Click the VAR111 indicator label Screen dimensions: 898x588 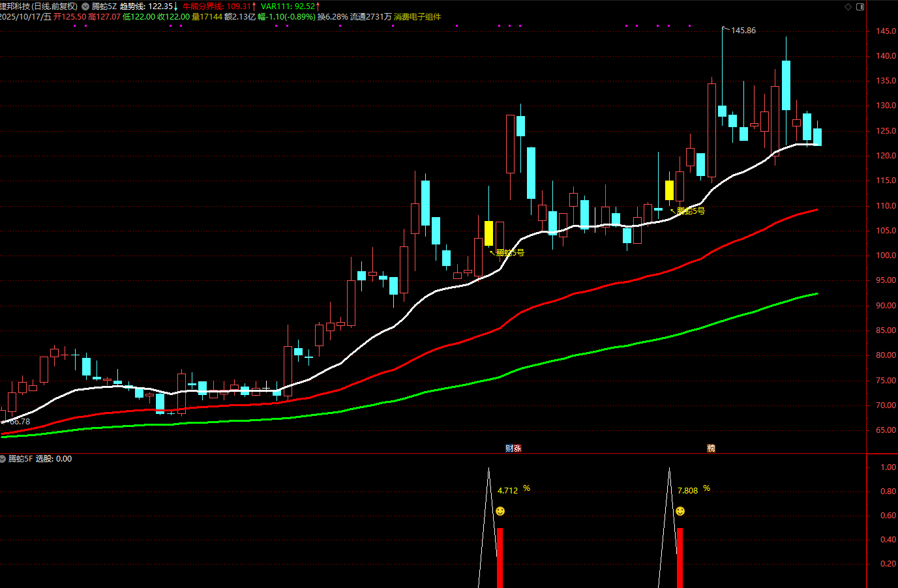288,7
